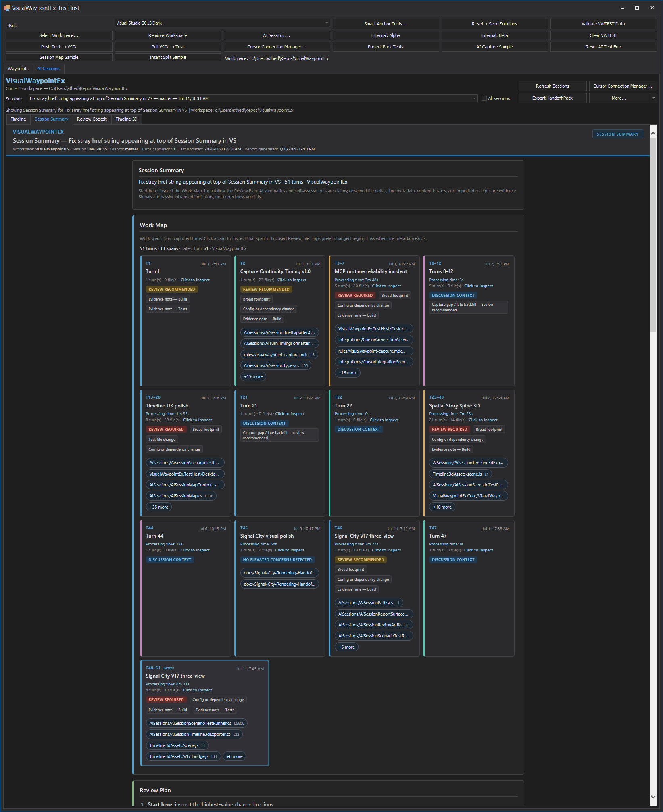Screen dimensions: 663x812
Task: Open AI Sessions… from the toolbar
Action: coord(277,35)
